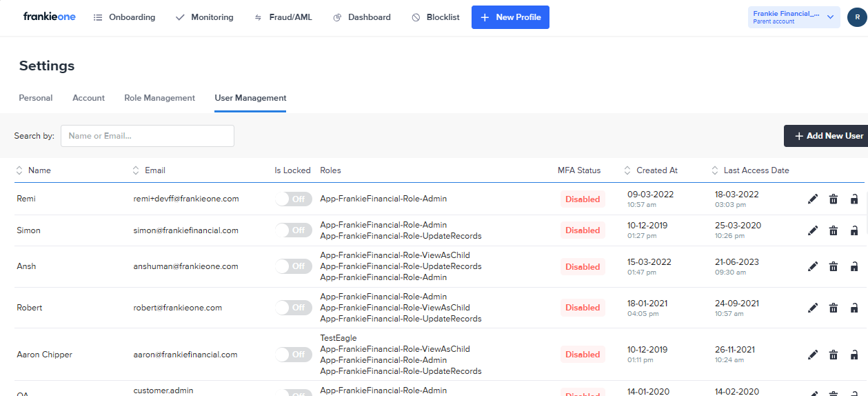
Task: Click the MFA Status column header
Action: coord(579,170)
